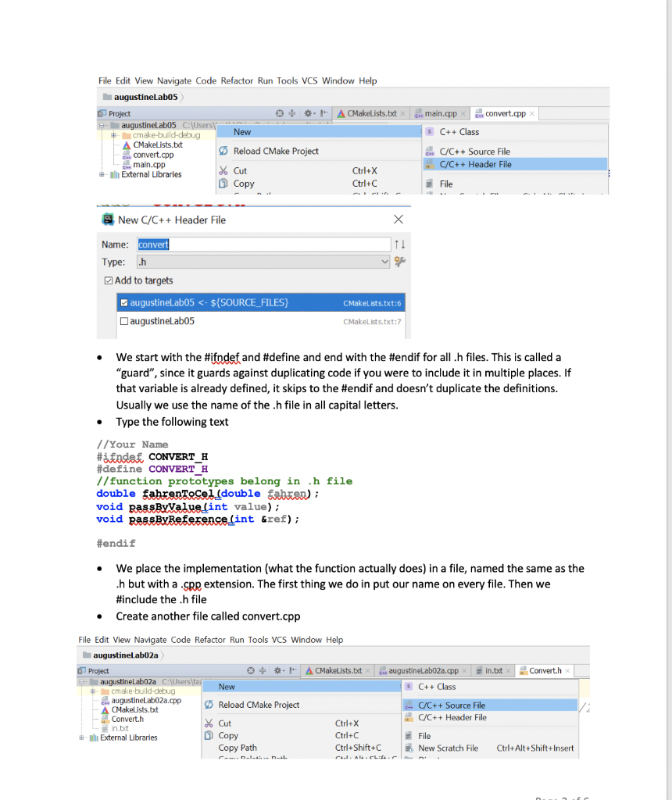
Task: Click Project panel icon in augustineLab02a window
Action: coord(81,670)
